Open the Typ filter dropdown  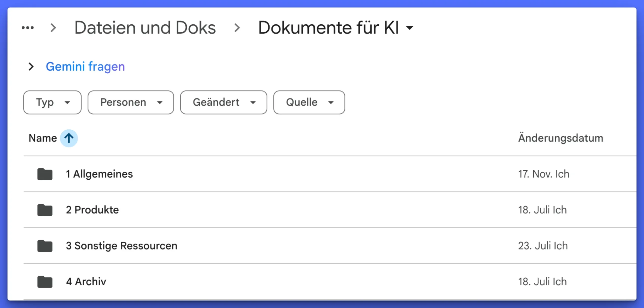(x=52, y=102)
